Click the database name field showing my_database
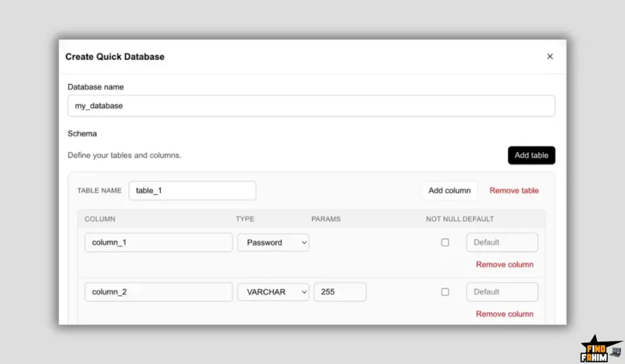Screen dimensions: 625x364 tap(311, 105)
